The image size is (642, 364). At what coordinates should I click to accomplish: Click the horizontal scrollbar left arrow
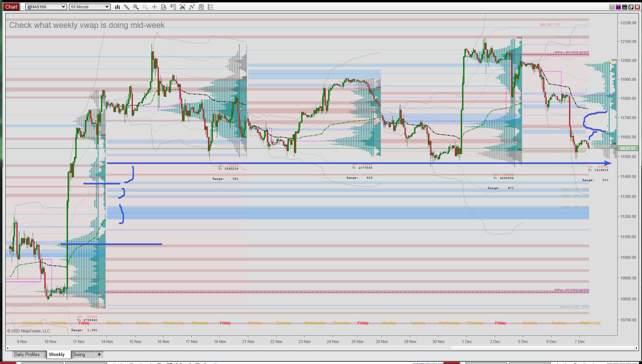pos(6,348)
